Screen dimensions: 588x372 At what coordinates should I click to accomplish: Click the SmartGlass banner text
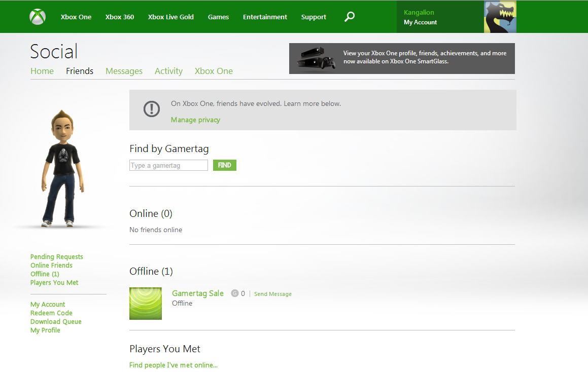425,57
